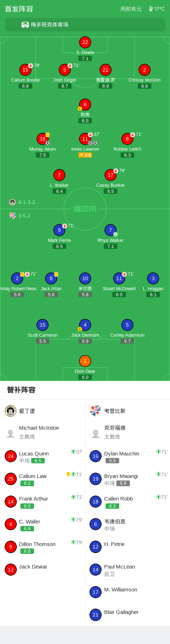Select Murray Aiken's number 18 circle

[x=43, y=139]
